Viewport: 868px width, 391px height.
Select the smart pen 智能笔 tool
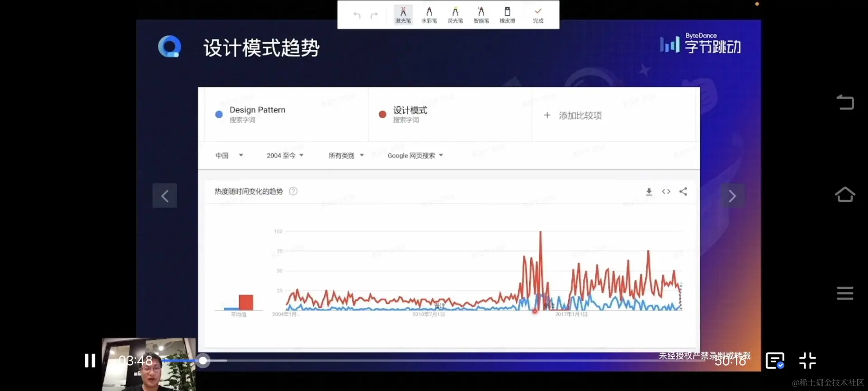point(481,15)
